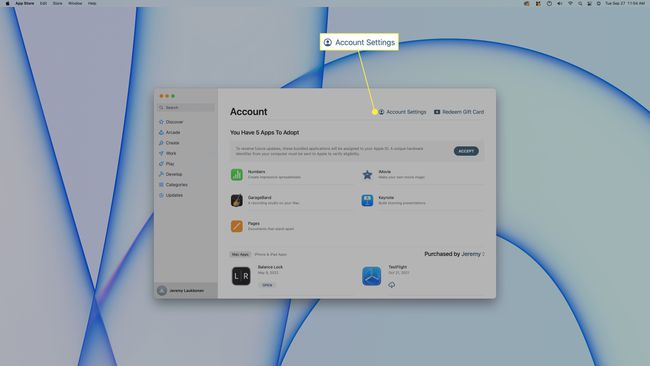Open the Jeremy Laukkonen profile in the sidebar
650x366 pixels.
click(x=186, y=291)
